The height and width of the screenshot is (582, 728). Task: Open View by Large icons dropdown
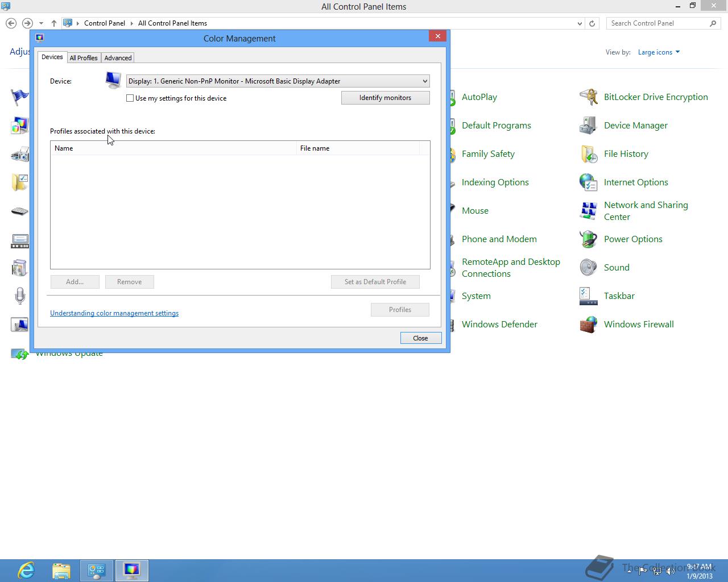click(659, 52)
